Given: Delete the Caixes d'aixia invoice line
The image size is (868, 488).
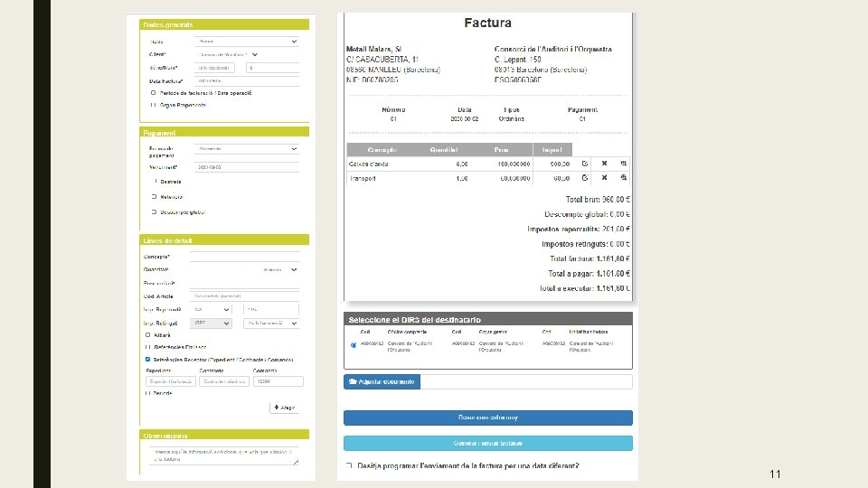Looking at the screenshot, I should pyautogui.click(x=604, y=164).
